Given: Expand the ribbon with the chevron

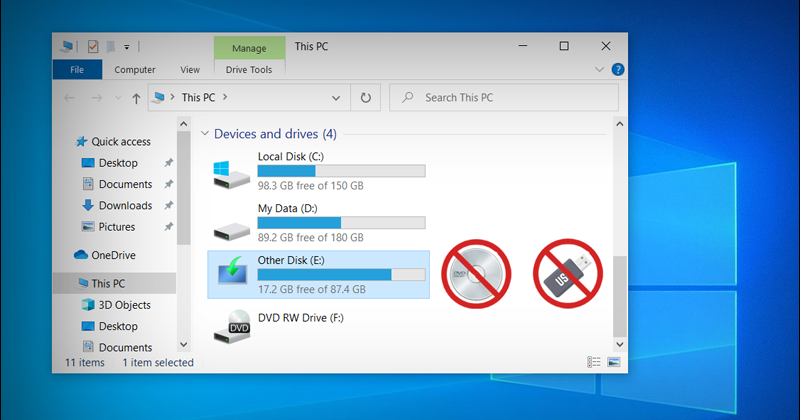Looking at the screenshot, I should [x=599, y=69].
